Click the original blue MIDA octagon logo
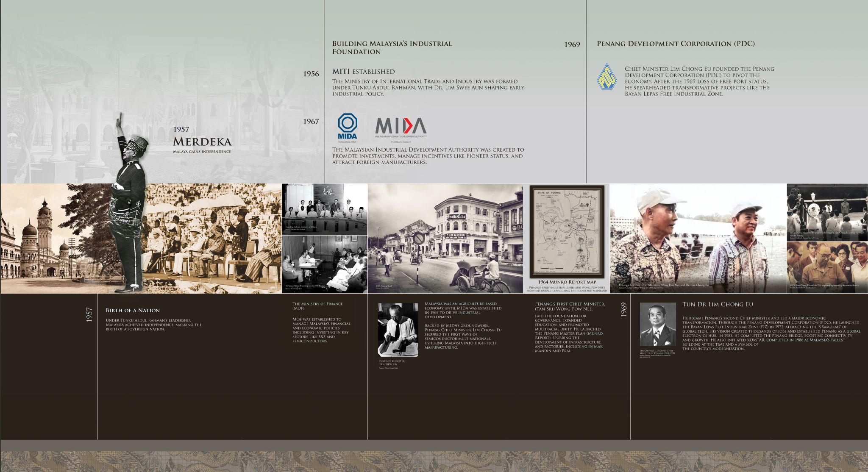This screenshot has width=868, height=472. 347,126
